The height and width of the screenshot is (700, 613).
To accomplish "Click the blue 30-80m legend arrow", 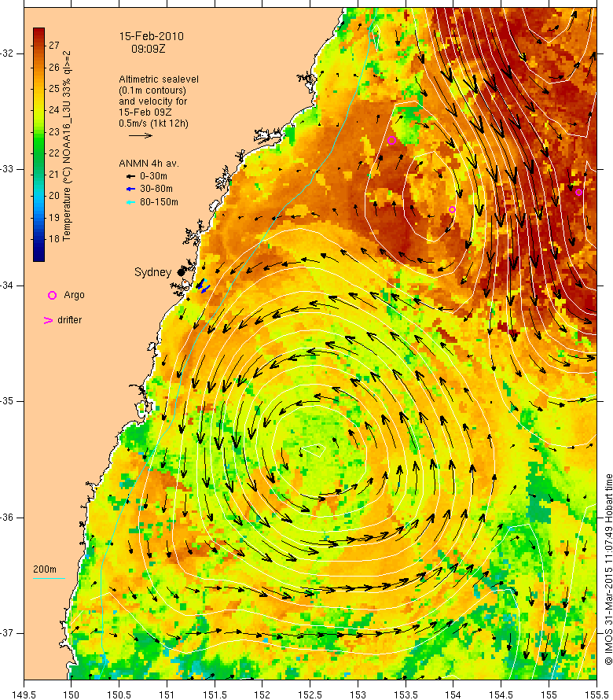I will pos(130,189).
